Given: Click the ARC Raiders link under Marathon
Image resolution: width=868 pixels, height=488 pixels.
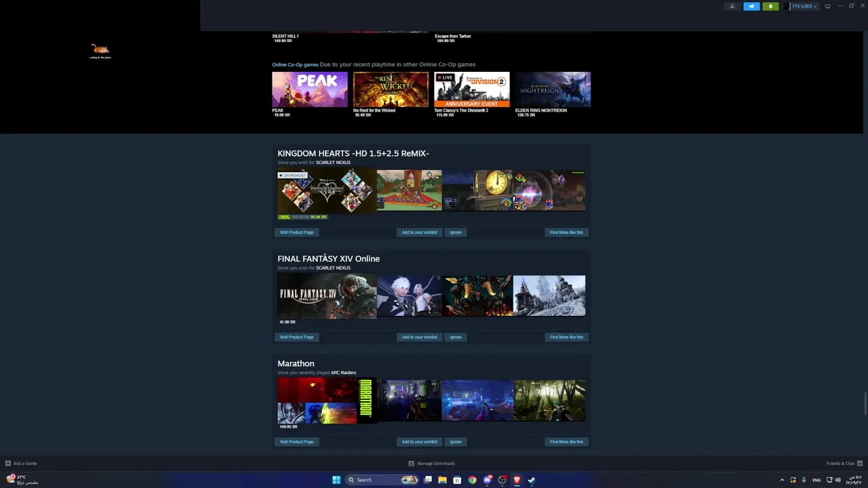Looking at the screenshot, I should 343,373.
